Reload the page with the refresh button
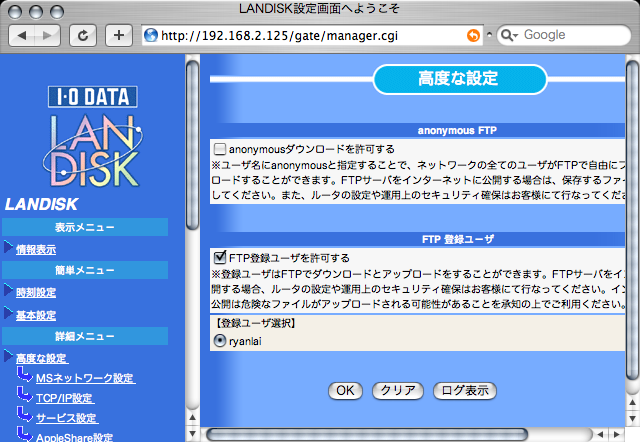The height and width of the screenshot is (442, 640). [83, 36]
